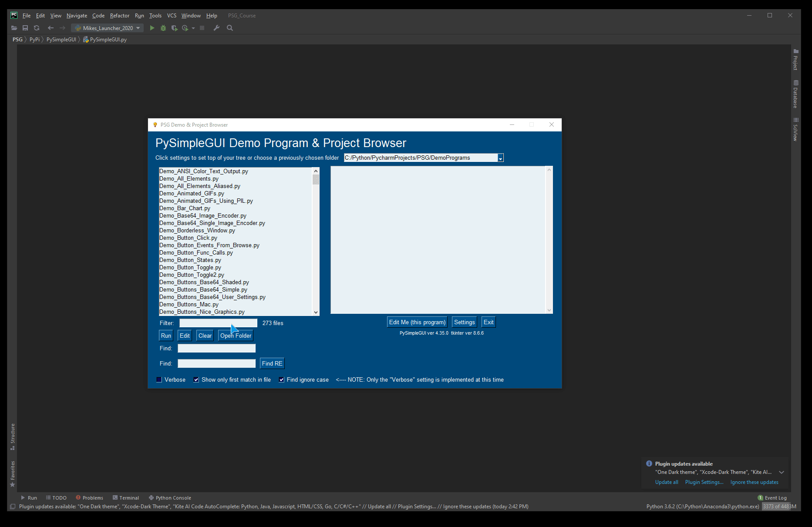
Task: Start debugging with the bug icon
Action: click(163, 28)
